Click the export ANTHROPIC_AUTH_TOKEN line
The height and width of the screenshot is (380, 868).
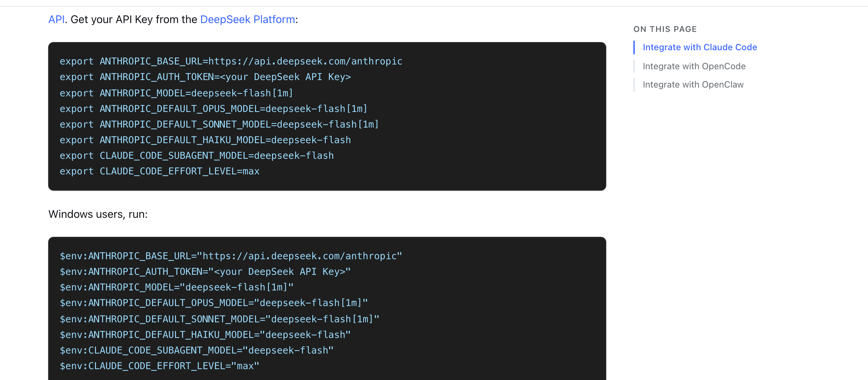[205, 77]
